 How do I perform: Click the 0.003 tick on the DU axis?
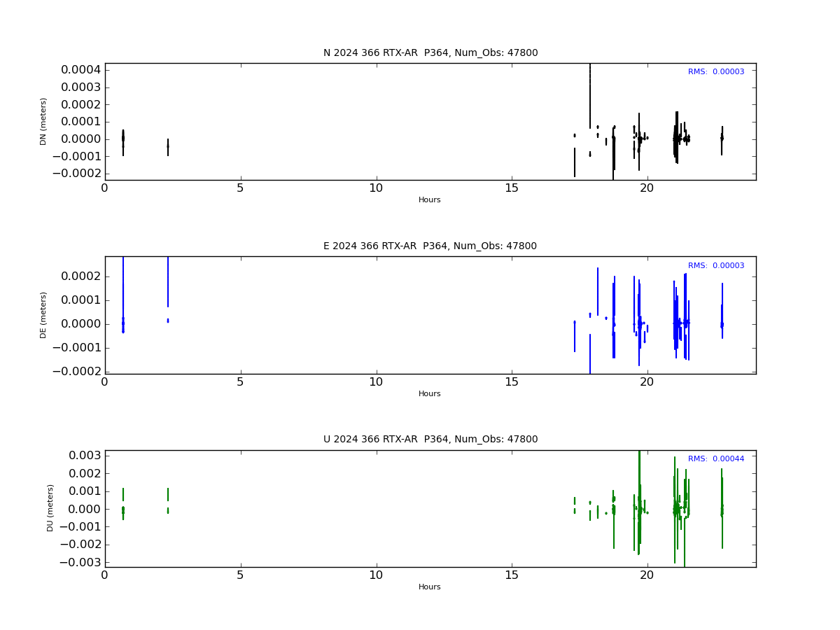84,455
